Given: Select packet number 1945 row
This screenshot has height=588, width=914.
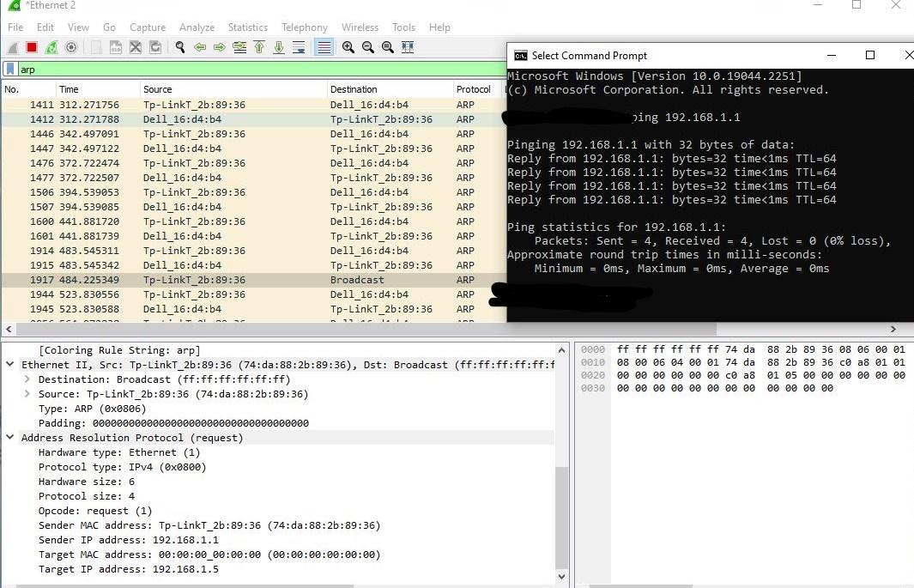Looking at the screenshot, I should tap(253, 309).
